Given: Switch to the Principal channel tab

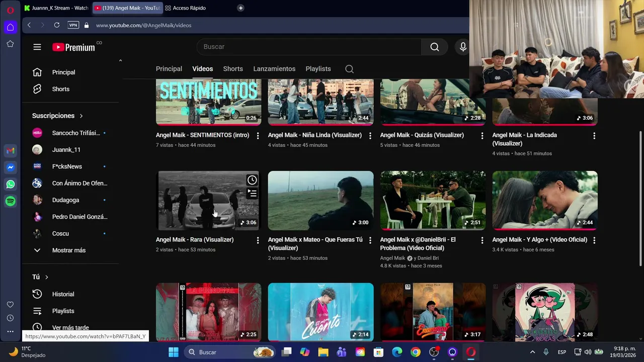Looking at the screenshot, I should (169, 69).
